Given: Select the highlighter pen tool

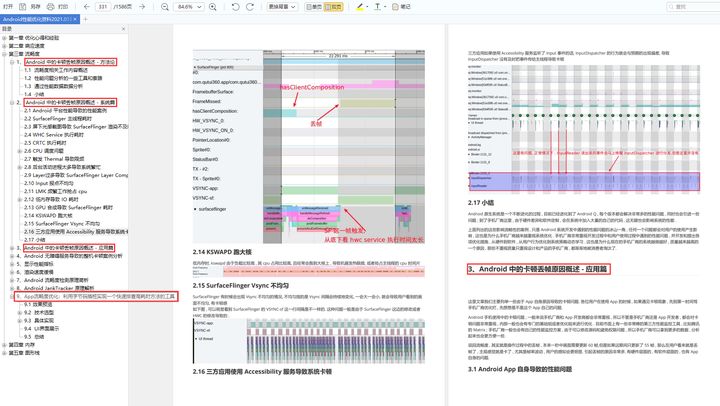Looking at the screenshot, I should pyautogui.click(x=360, y=7).
